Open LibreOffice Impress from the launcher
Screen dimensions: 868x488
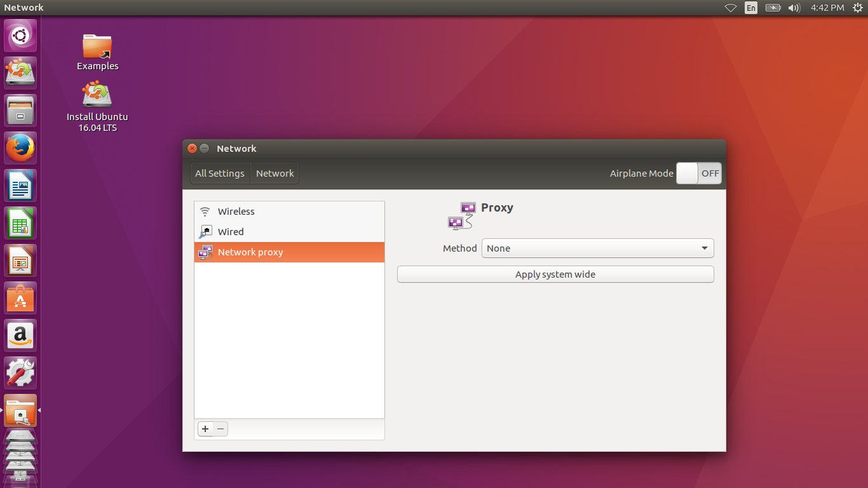click(x=21, y=261)
